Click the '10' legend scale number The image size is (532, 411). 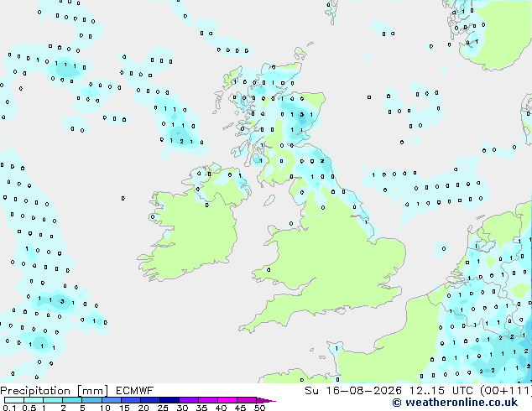click(x=105, y=408)
